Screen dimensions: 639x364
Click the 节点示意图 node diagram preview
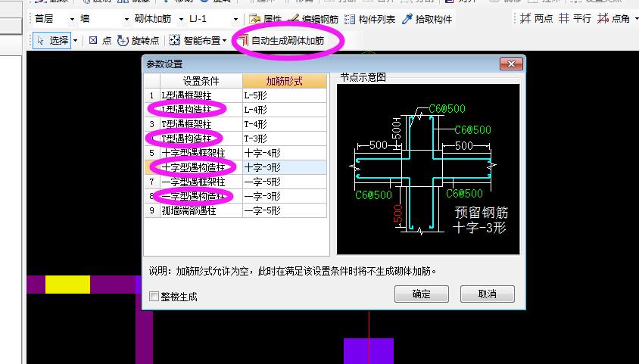pos(428,169)
